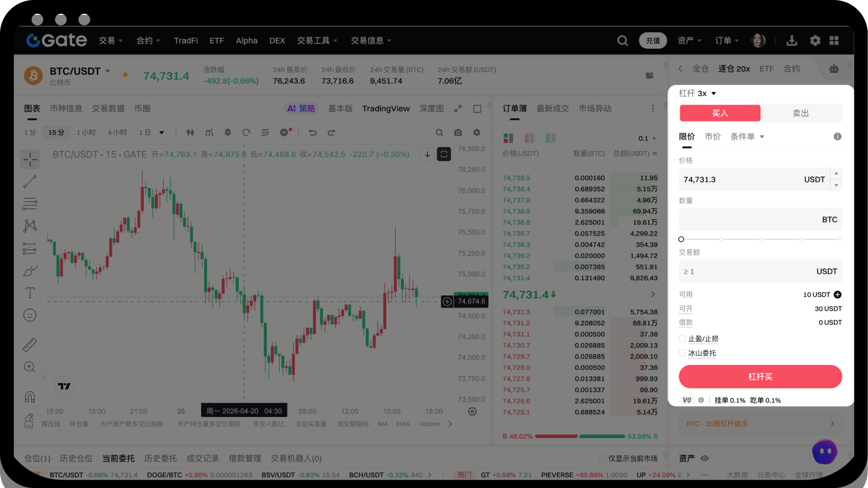Take a chart snapshot with the camera icon
Image resolution: width=868 pixels, height=488 pixels.
click(458, 133)
